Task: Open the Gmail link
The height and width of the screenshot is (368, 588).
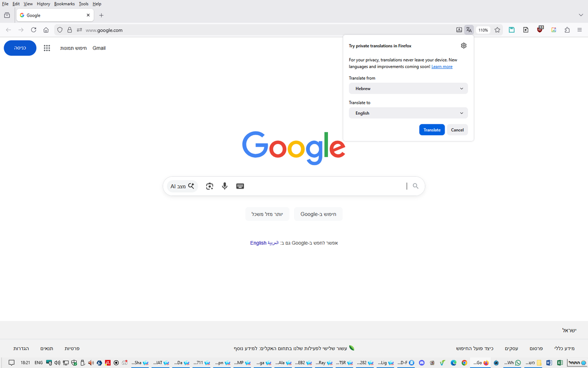Action: point(99,48)
